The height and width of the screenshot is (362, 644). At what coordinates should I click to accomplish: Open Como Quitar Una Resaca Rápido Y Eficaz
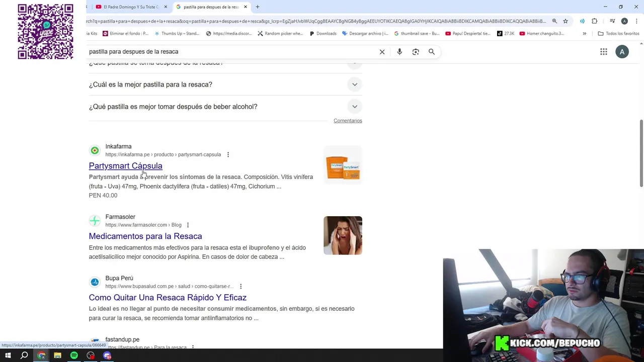pyautogui.click(x=168, y=298)
